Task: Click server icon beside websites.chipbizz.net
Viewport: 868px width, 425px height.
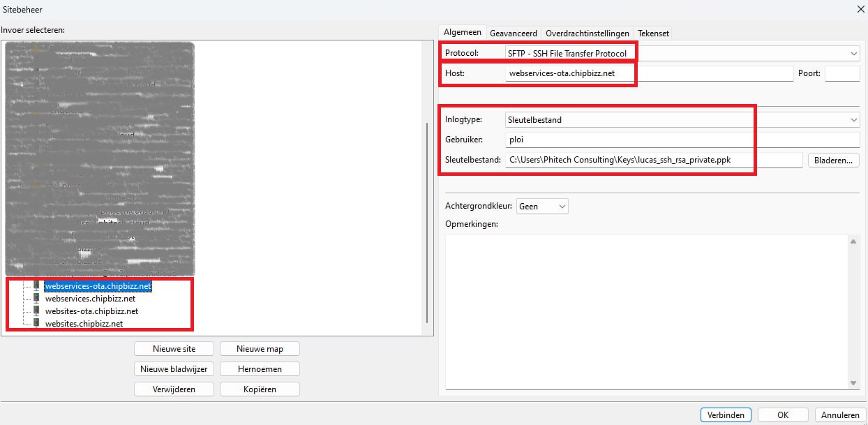Action: 36,324
